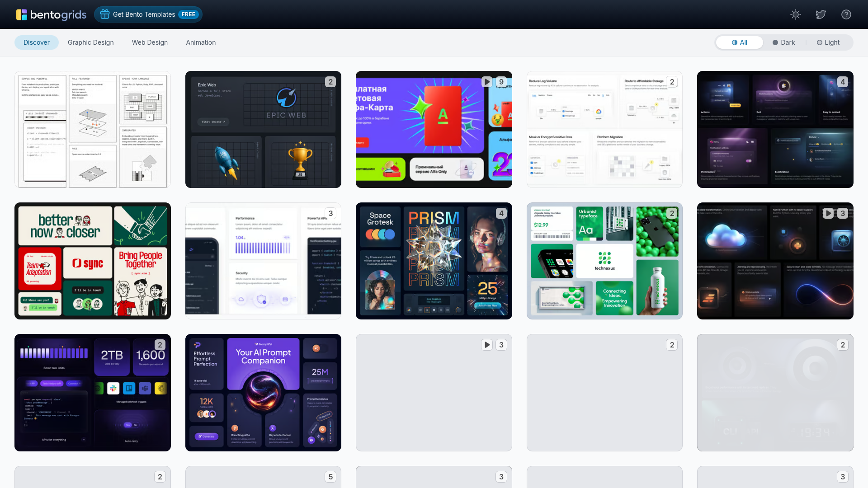Switch to the Web Design tab

click(x=150, y=42)
